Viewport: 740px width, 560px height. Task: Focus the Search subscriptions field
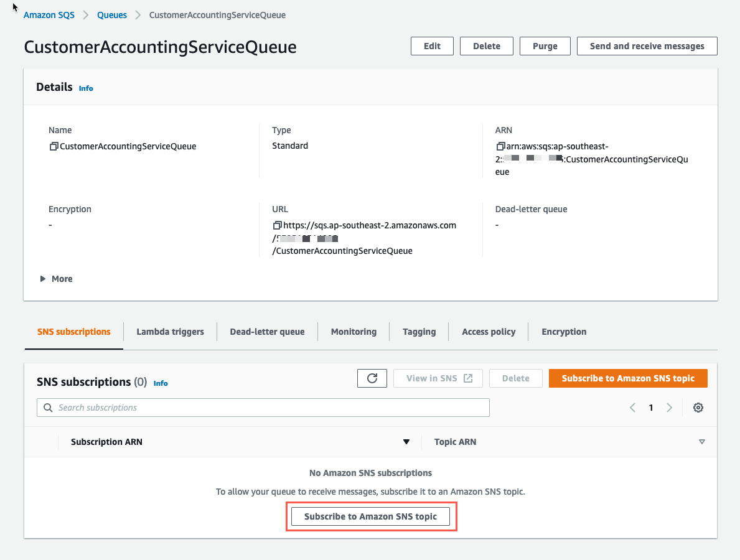tap(263, 408)
